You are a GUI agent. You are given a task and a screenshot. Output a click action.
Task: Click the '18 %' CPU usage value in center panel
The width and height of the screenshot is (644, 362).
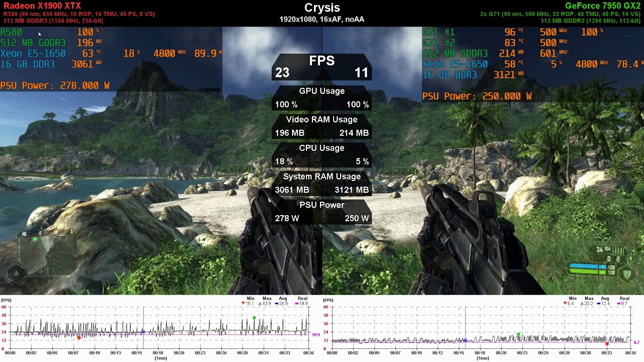pyautogui.click(x=284, y=161)
